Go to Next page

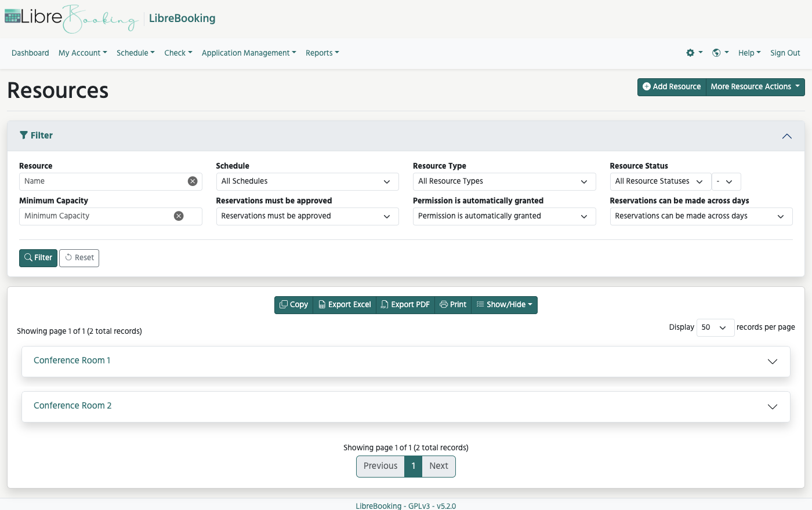(x=439, y=467)
